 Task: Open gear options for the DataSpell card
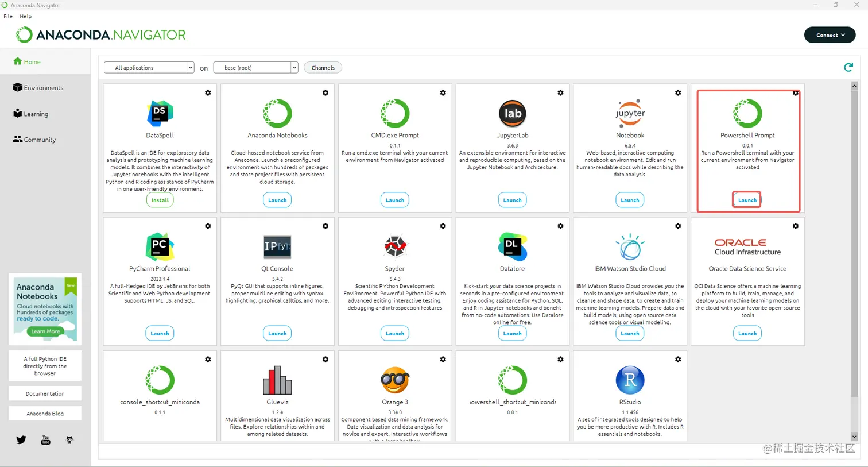point(208,92)
